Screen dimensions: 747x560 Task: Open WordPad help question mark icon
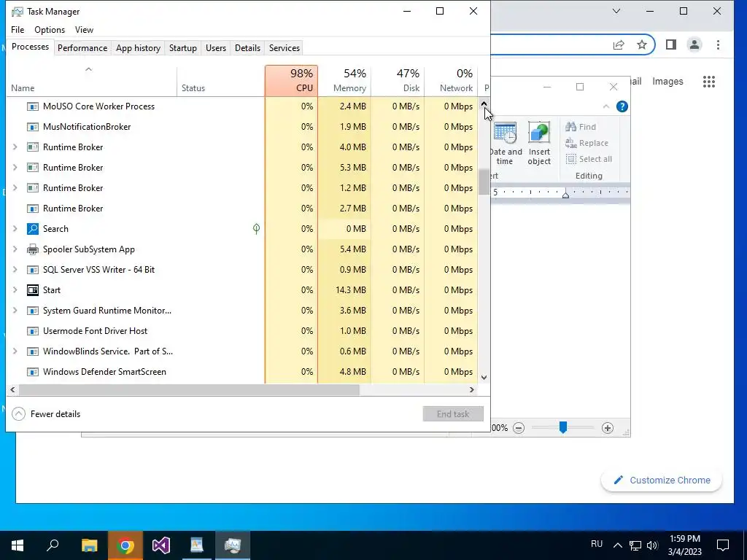[x=622, y=106]
